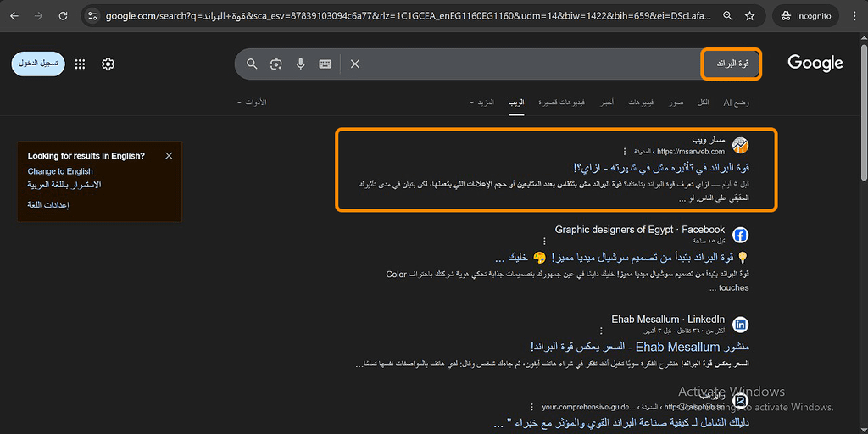The width and height of the screenshot is (868, 434).
Task: Bookmark this page with the star icon
Action: (x=749, y=16)
